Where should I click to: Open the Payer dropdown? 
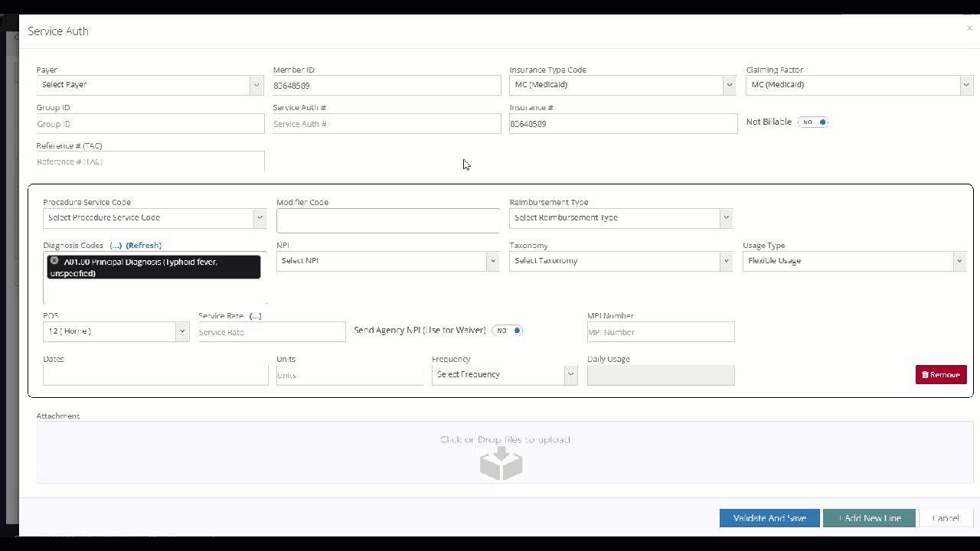point(150,85)
